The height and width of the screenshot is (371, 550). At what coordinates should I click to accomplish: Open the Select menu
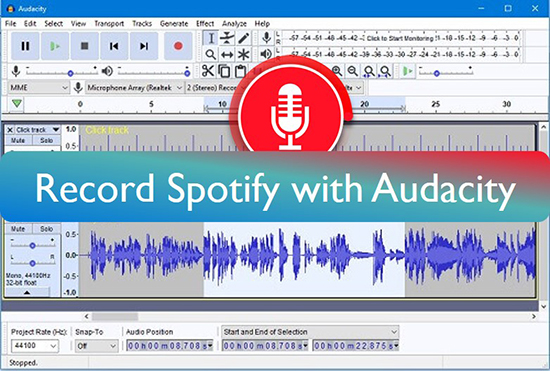coord(54,24)
